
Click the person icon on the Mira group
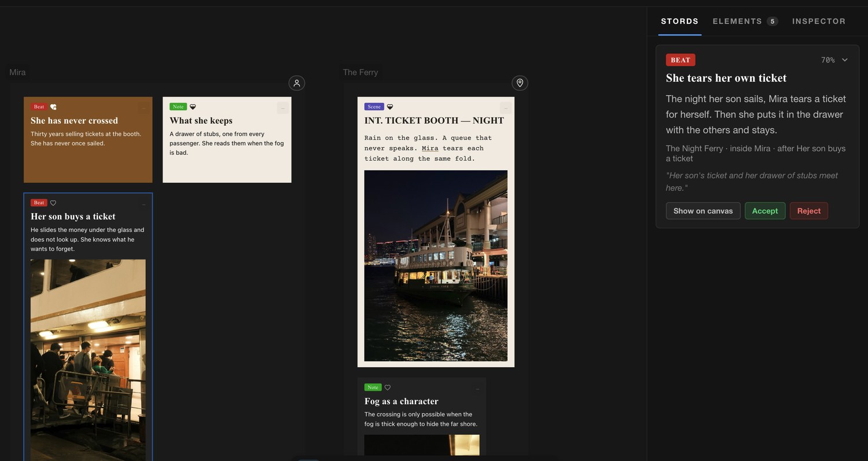297,83
